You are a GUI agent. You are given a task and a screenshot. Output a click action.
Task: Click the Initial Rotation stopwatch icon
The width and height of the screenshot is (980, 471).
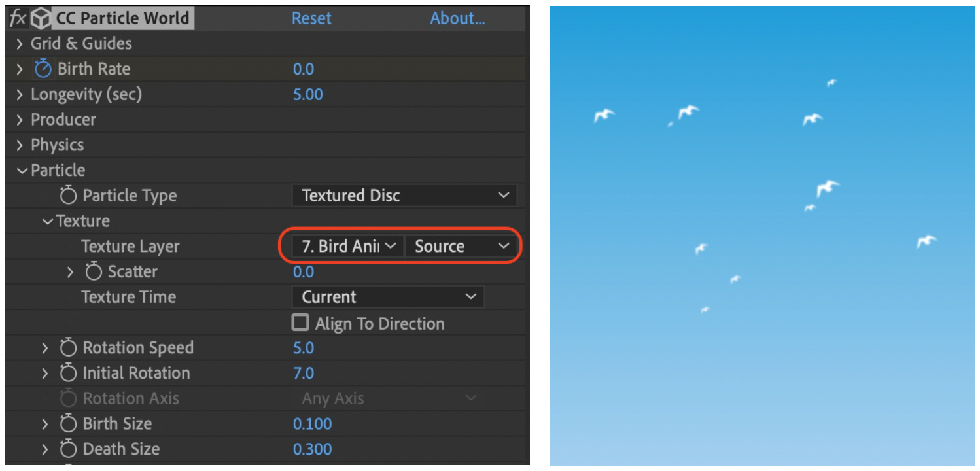(x=68, y=373)
